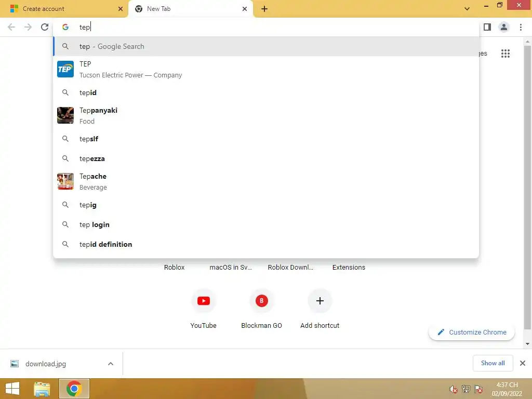Click the scrollbar down arrow

(527, 344)
